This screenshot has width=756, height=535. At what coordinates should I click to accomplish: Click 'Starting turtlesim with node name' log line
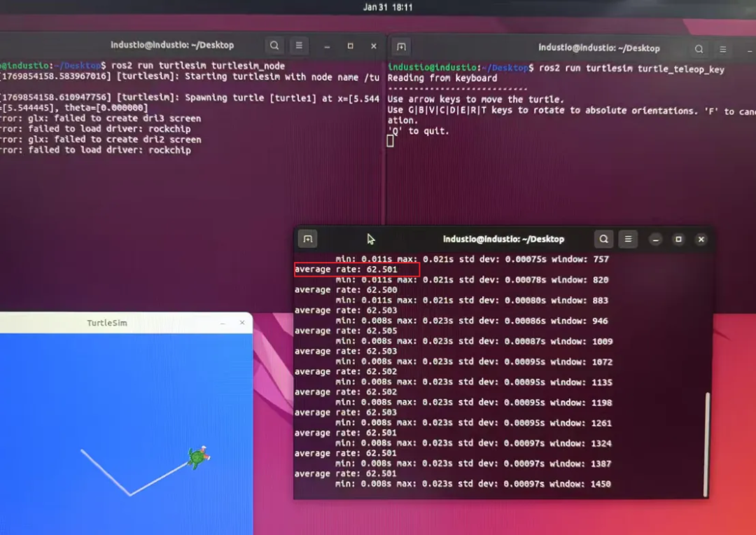pyautogui.click(x=190, y=77)
